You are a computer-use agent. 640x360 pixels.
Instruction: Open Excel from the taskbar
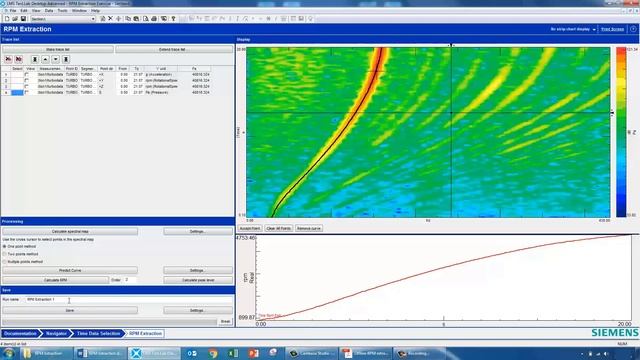point(233,353)
